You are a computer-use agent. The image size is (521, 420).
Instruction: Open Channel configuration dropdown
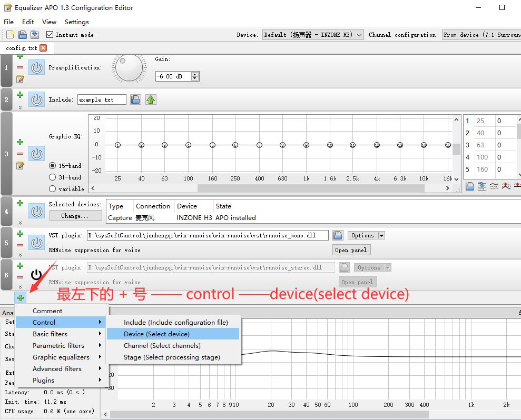[481, 35]
